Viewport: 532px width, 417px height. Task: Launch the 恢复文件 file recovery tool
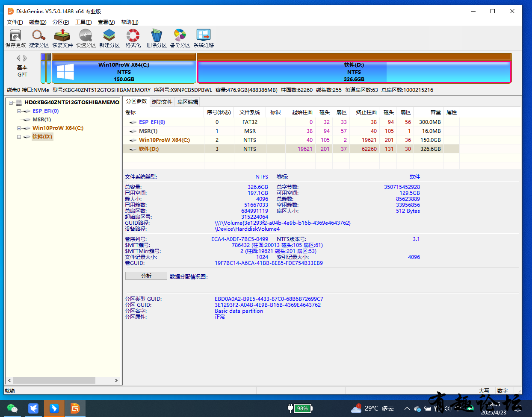[62, 38]
